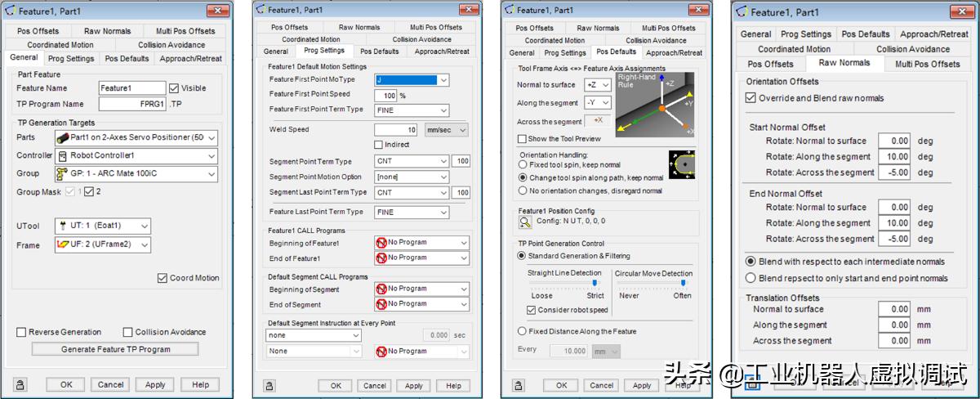This screenshot has height=399, width=980.
Task: Enable the Indirect checkbox under Weld Speed
Action: tap(379, 145)
